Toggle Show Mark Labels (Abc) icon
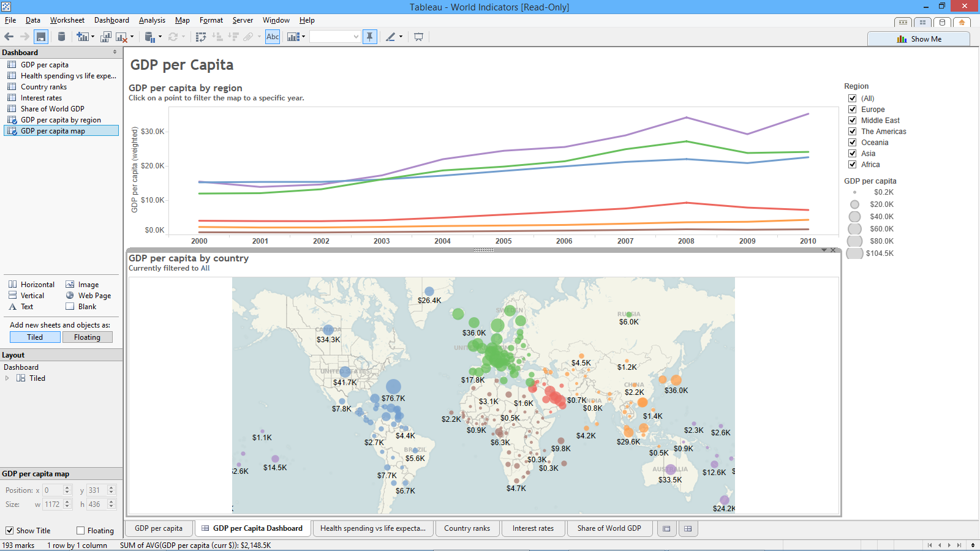 [273, 37]
